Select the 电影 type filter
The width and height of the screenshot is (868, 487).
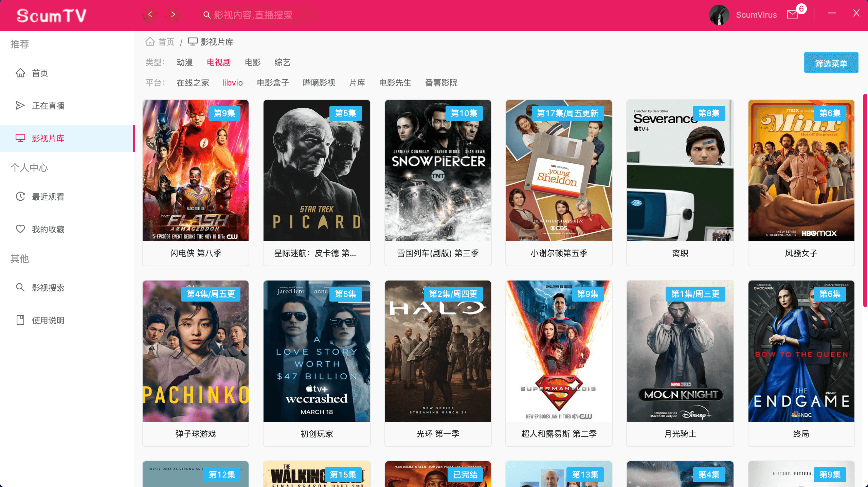click(x=253, y=62)
